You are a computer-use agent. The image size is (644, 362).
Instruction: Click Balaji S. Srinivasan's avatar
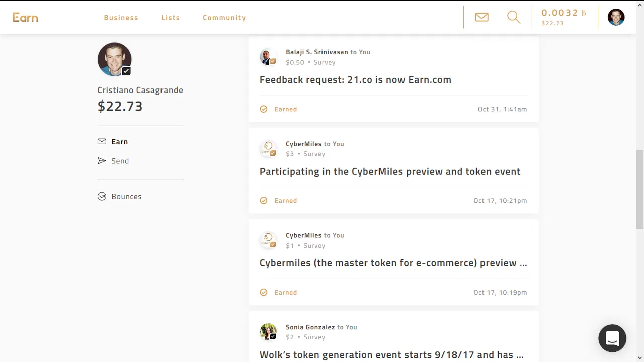[268, 57]
